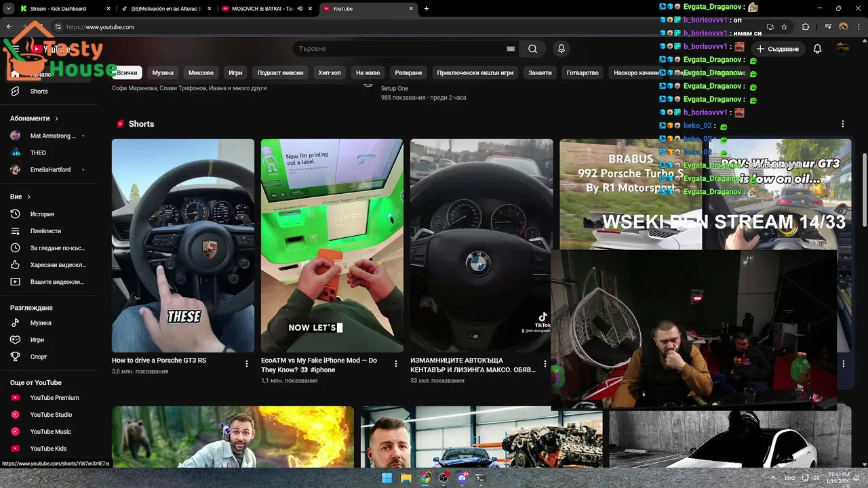Play the EcoATM fake iPhone short thumbnail
The width and height of the screenshot is (868, 488).
tap(332, 245)
